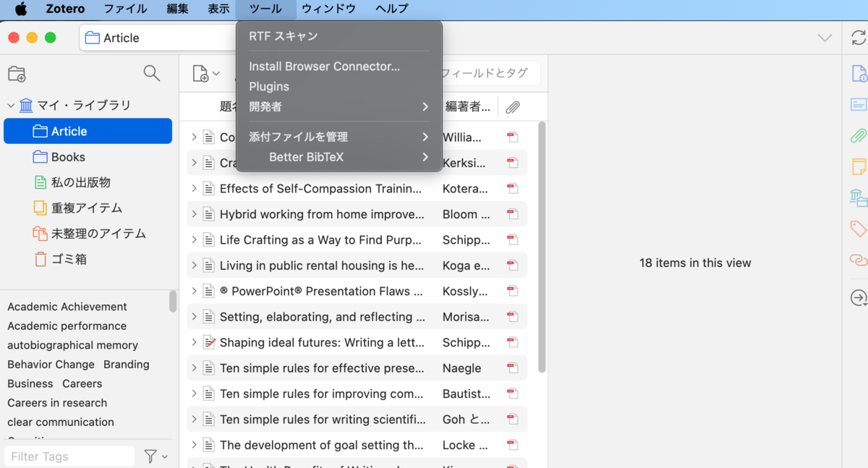Choose Install Browser Connector menu entry

[339, 67]
